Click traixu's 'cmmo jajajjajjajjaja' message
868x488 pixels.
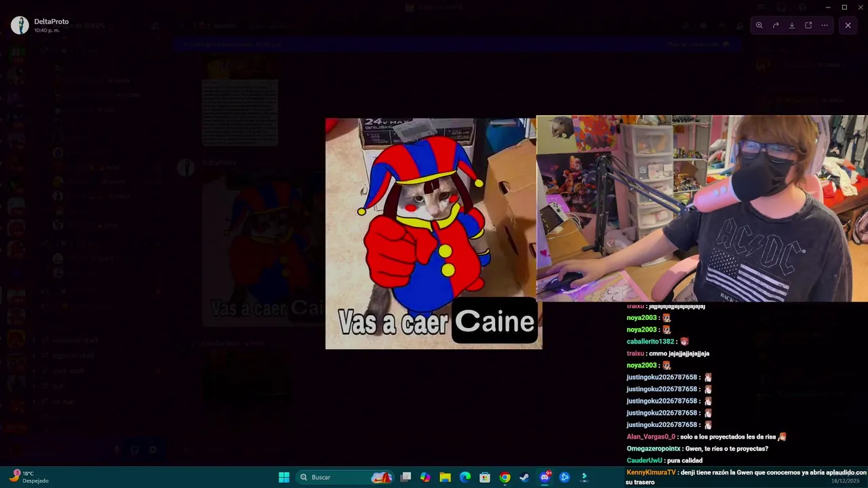pyautogui.click(x=668, y=354)
